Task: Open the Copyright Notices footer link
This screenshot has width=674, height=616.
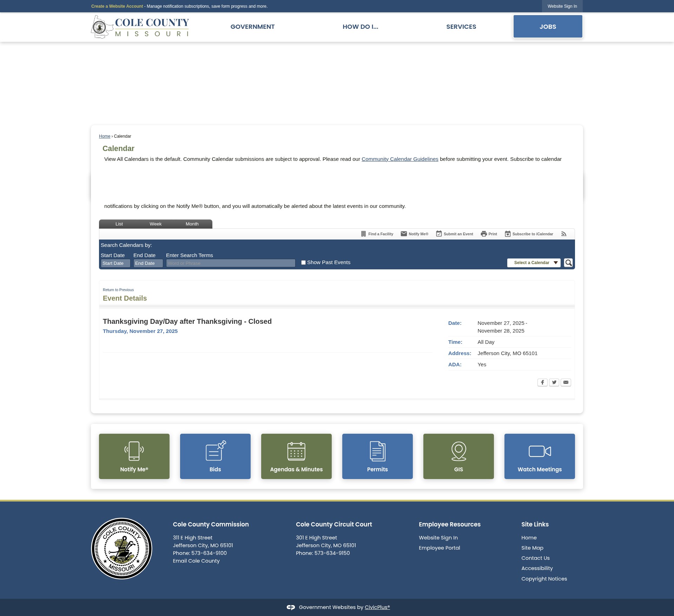Action: pyautogui.click(x=544, y=579)
